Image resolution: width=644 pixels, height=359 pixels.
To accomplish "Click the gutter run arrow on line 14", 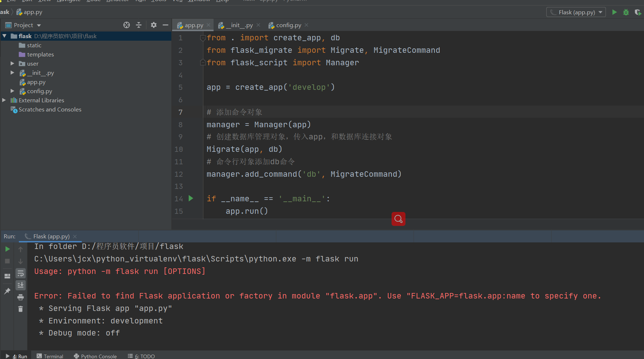I will click(191, 198).
